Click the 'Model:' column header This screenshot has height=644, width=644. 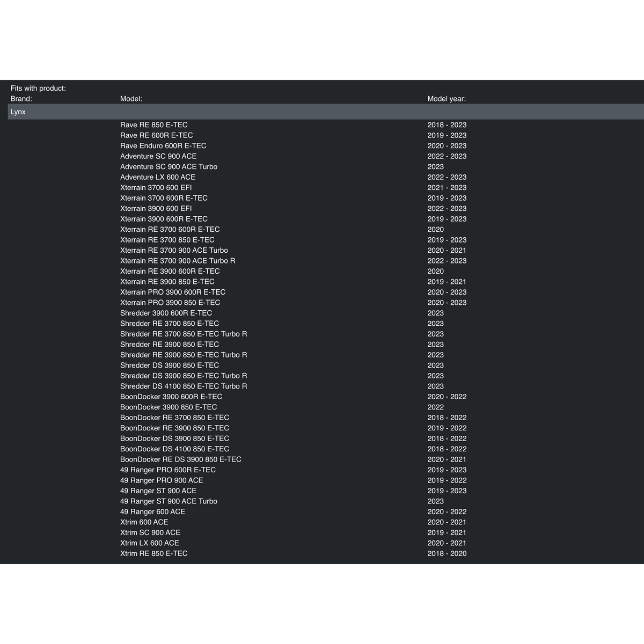coord(131,99)
